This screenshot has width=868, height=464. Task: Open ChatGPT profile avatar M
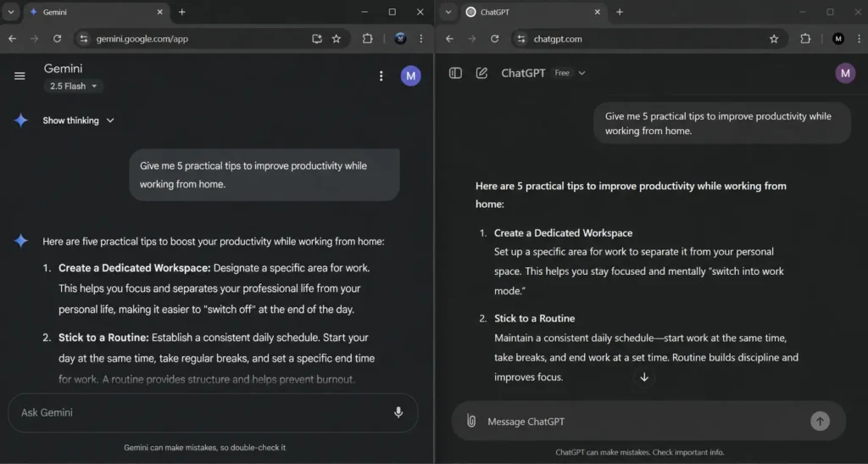coord(845,73)
